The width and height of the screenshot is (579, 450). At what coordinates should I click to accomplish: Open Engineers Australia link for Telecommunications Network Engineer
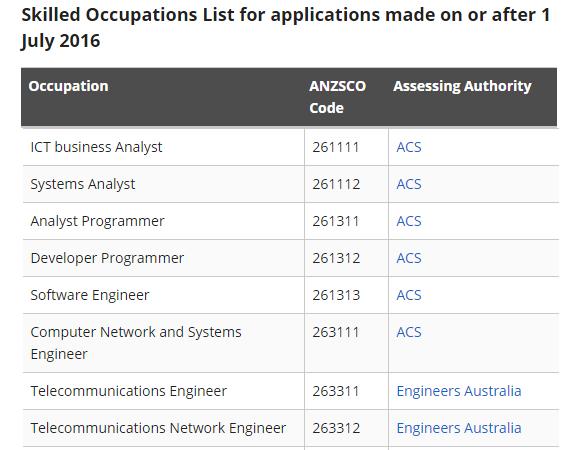[459, 428]
